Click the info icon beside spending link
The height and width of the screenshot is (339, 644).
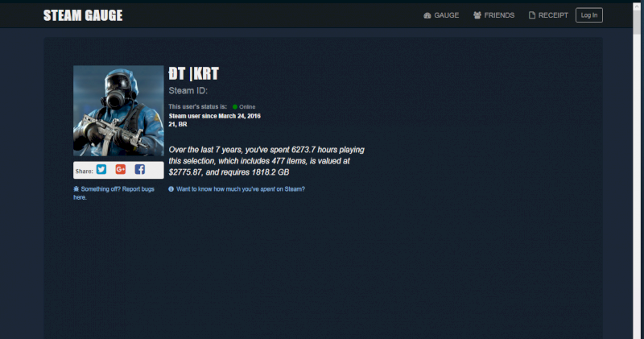(x=171, y=189)
